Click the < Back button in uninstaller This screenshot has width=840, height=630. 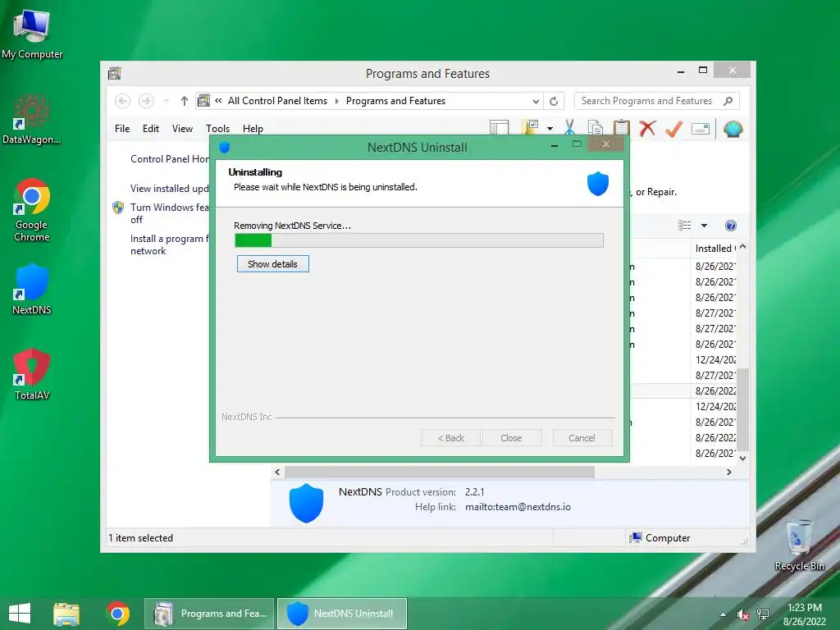[451, 438]
